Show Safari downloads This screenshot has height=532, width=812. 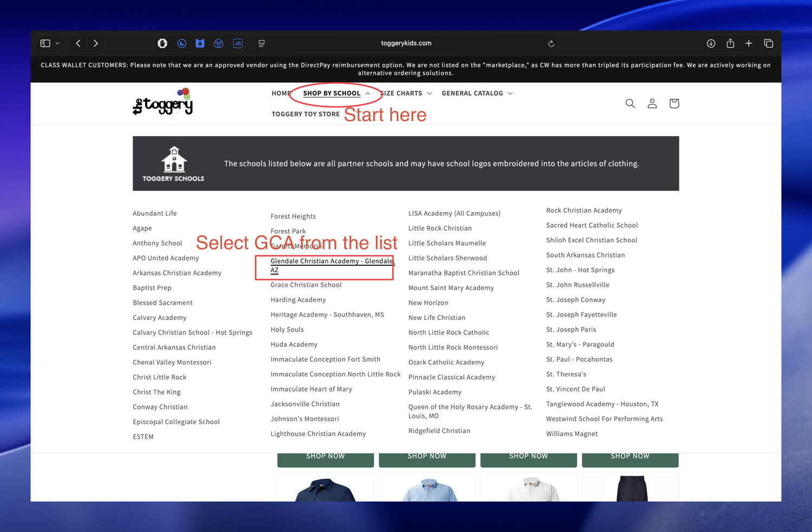[x=711, y=43]
